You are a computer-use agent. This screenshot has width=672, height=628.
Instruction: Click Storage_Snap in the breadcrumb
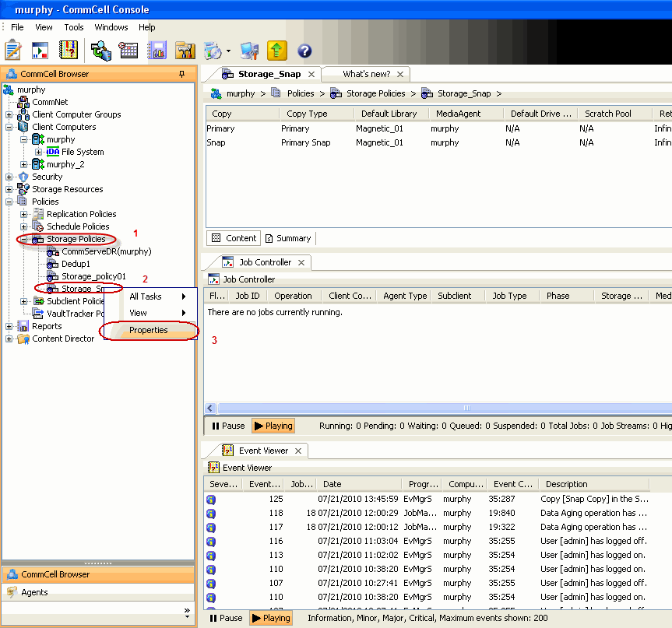[464, 93]
